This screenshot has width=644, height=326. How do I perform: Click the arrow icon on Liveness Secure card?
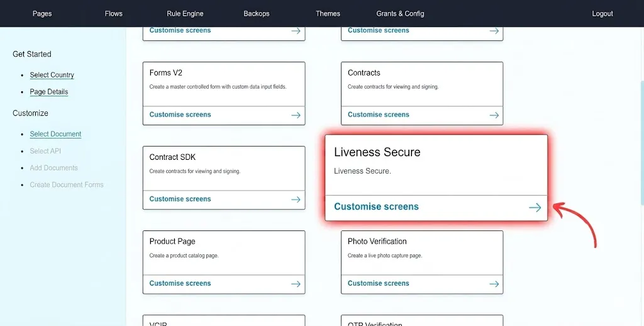pos(535,207)
